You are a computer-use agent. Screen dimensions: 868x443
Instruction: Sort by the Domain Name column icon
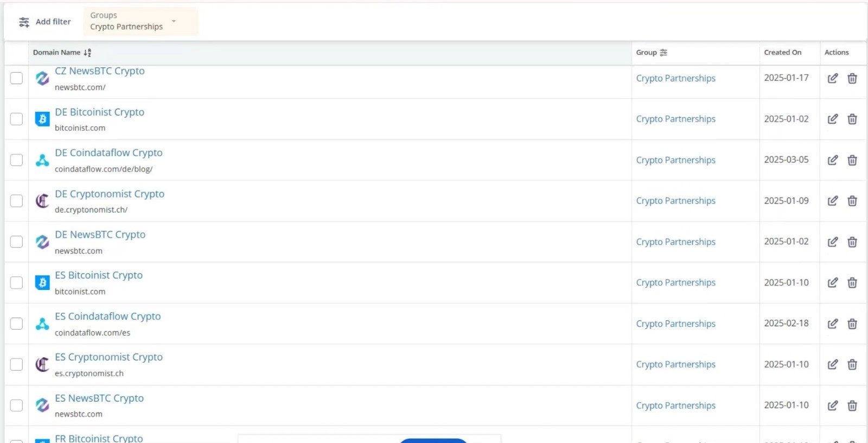tap(87, 53)
